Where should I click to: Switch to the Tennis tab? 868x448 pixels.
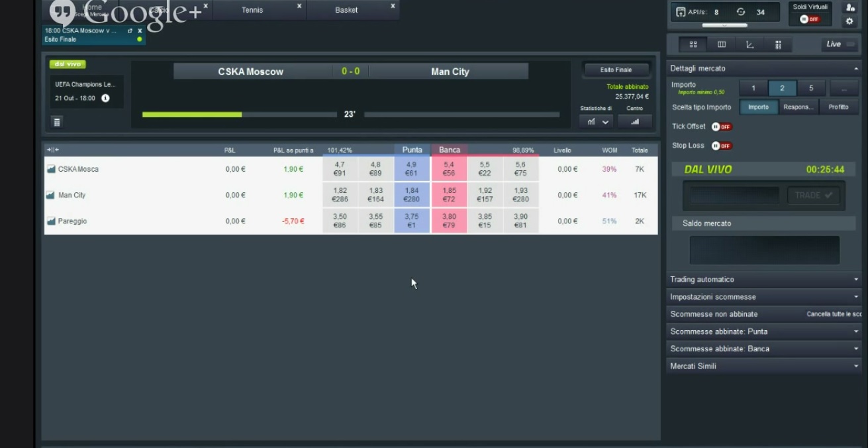(252, 10)
